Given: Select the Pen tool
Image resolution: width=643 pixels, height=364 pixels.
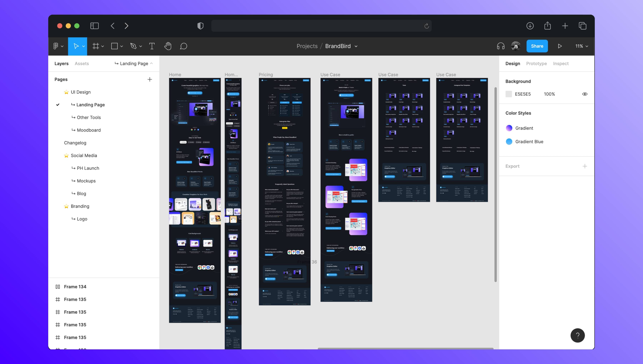Looking at the screenshot, I should (x=133, y=46).
